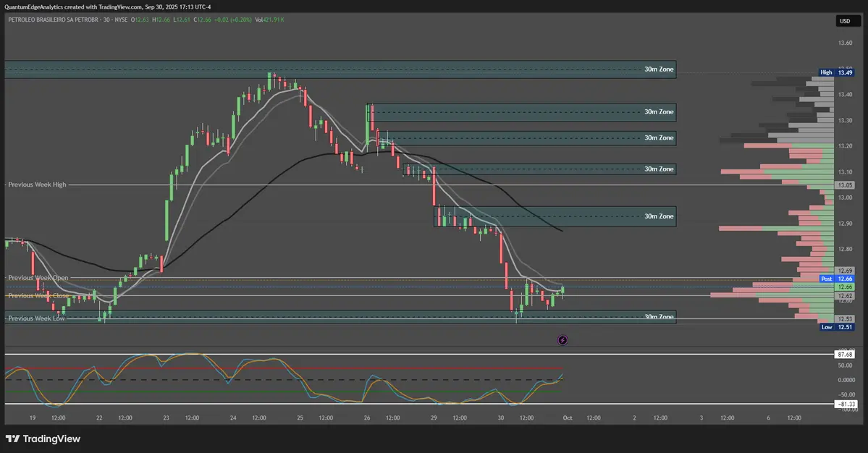Select the Previous Week Low line label
Screen dimensions: 868x453
pyautogui.click(x=36, y=318)
